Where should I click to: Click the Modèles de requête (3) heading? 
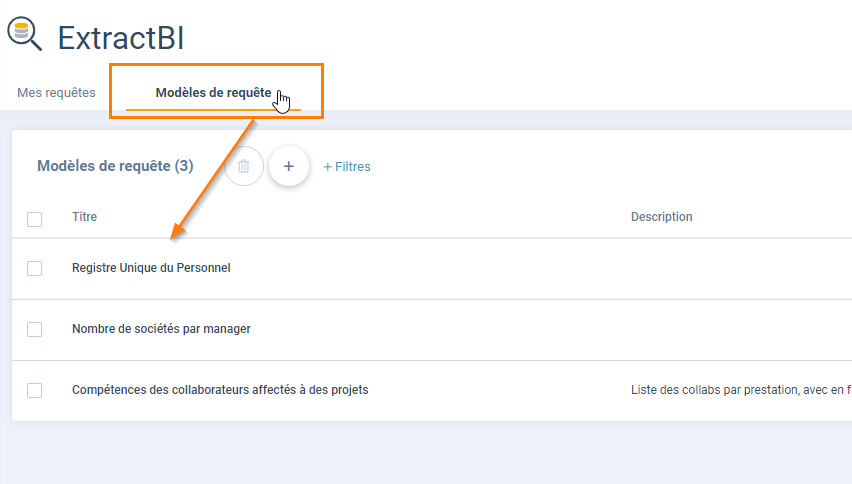point(115,166)
